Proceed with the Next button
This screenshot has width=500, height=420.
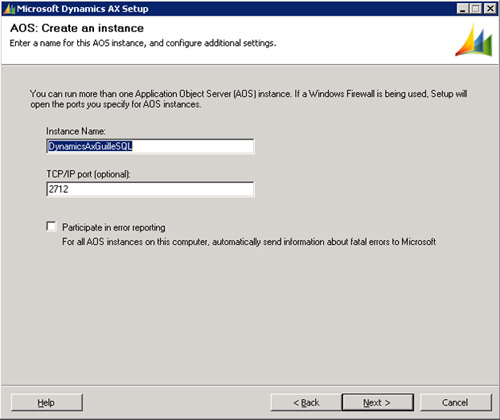point(378,403)
